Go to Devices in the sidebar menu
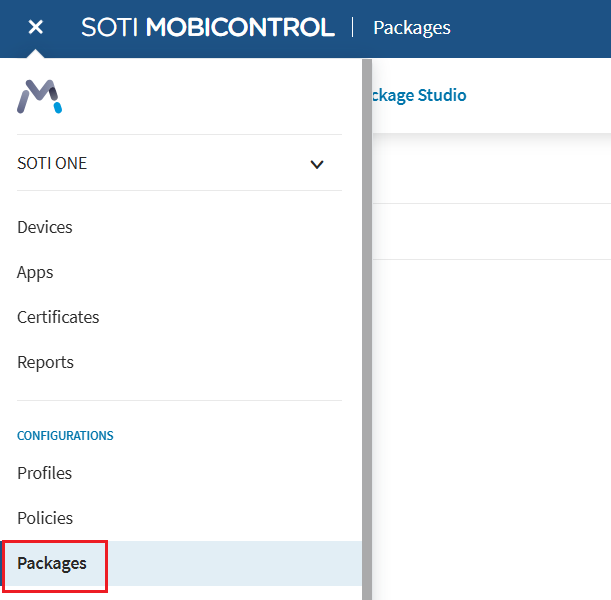The width and height of the screenshot is (611, 600). (x=45, y=227)
